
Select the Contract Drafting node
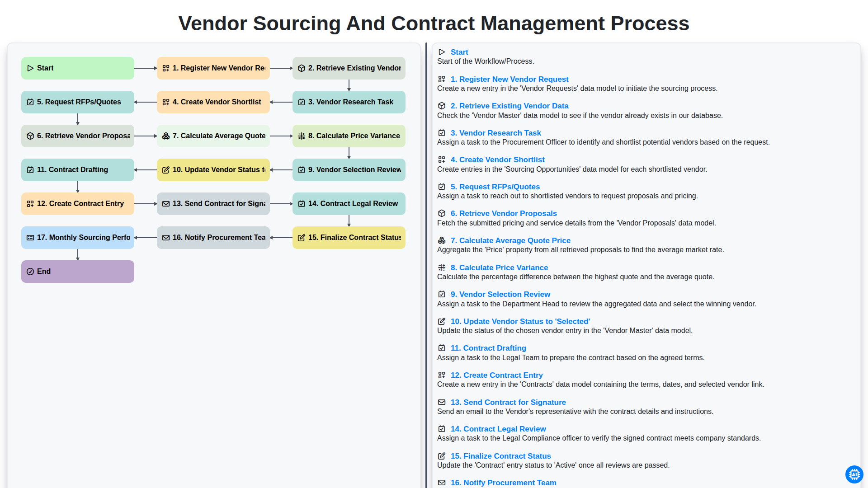click(78, 170)
